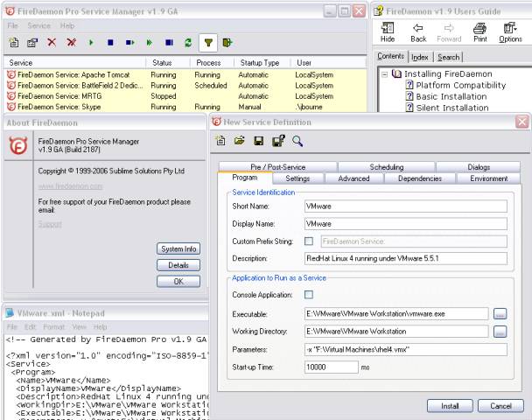Image resolution: width=532 pixels, height=420 pixels.
Task: Open the Format menu in Notepad
Action: click(53, 326)
